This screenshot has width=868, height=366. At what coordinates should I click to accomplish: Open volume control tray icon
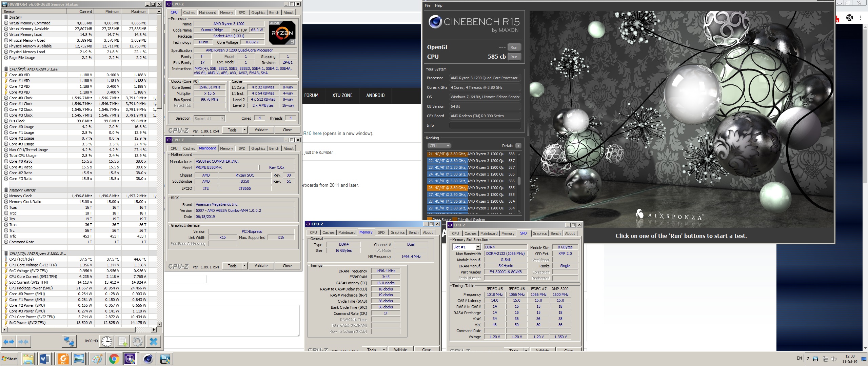pos(834,359)
